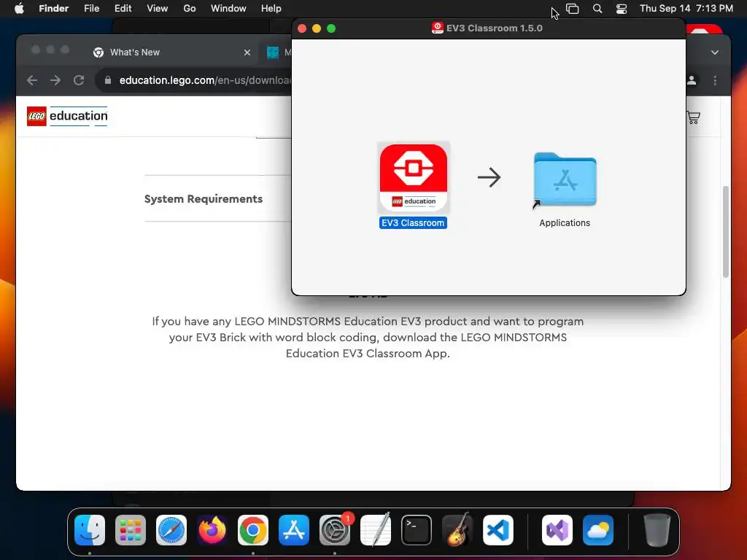The width and height of the screenshot is (747, 560).
Task: Open Visual Studio Code from the Dock
Action: 498,530
